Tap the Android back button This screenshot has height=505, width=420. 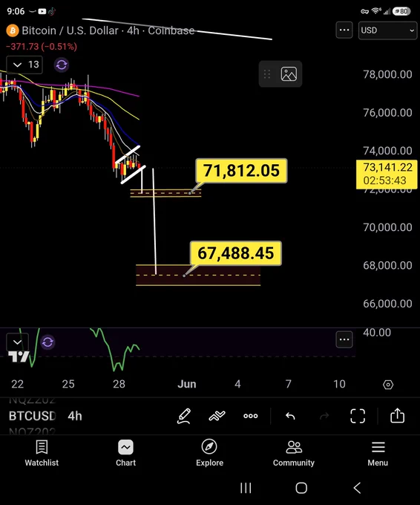[x=357, y=488]
